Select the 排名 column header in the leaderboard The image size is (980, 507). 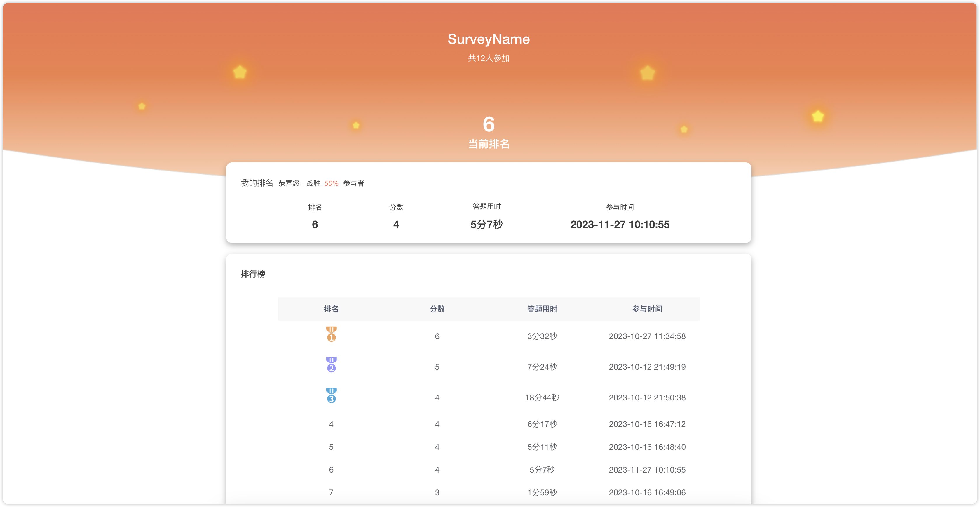click(x=331, y=309)
